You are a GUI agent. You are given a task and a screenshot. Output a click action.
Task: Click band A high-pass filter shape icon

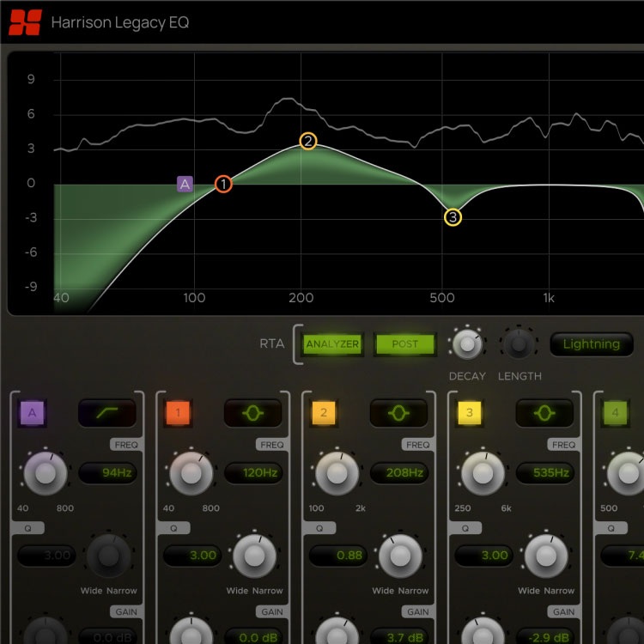(106, 413)
